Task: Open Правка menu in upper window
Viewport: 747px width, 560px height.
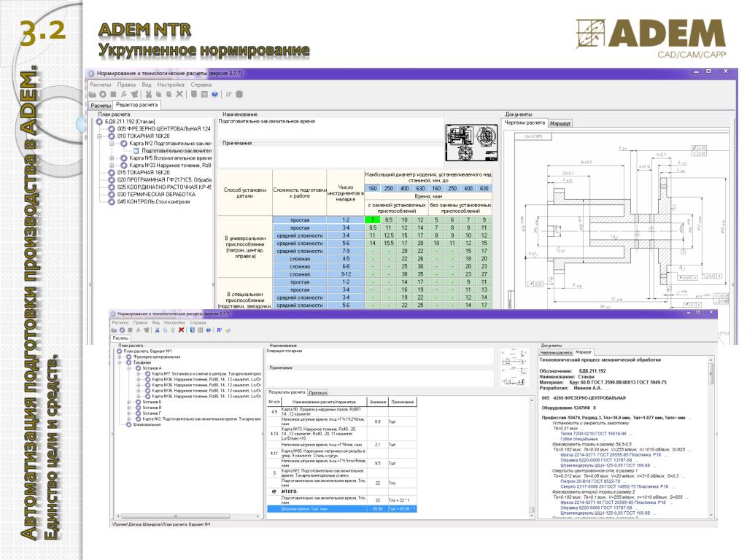Action: [x=126, y=85]
